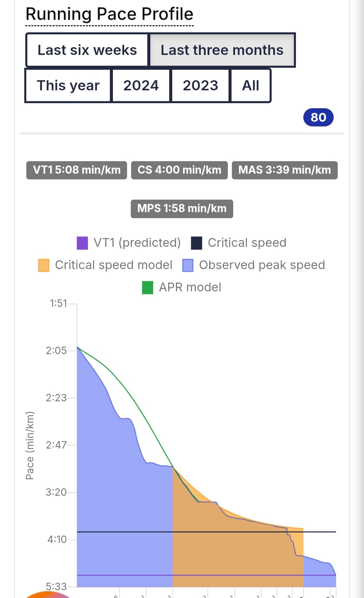Click the VT1 5:08 min/km badge
364x598 pixels.
(x=77, y=170)
